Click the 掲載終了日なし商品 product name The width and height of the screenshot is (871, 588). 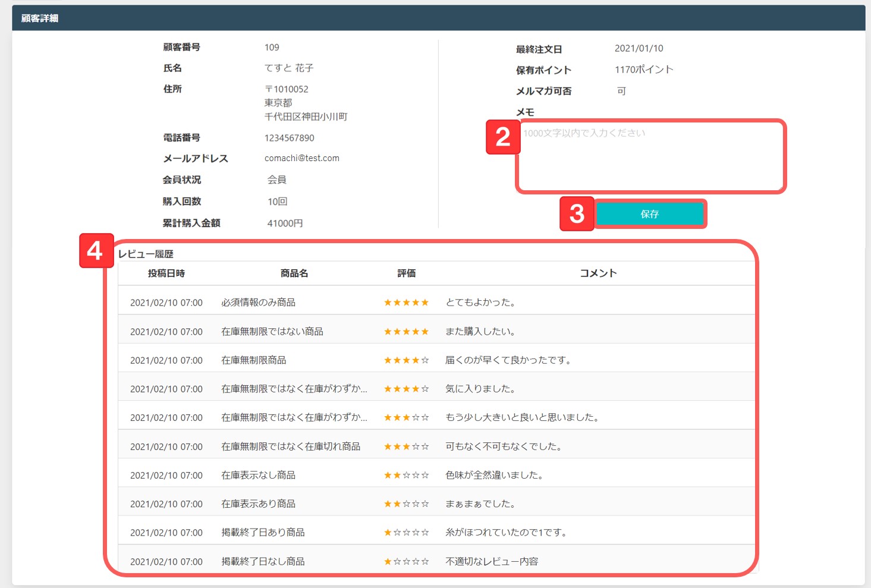263,561
